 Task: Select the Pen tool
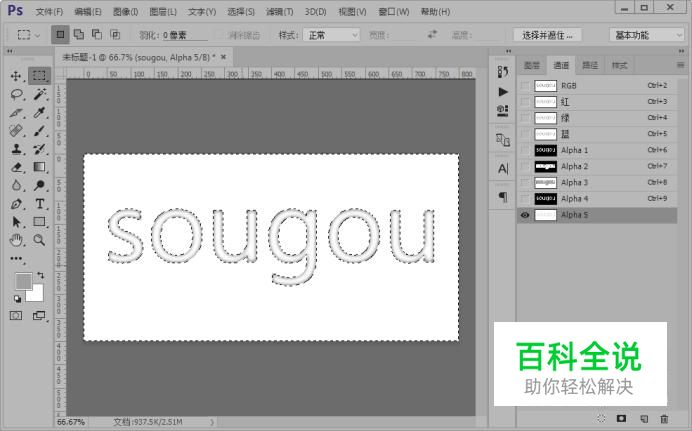click(16, 204)
